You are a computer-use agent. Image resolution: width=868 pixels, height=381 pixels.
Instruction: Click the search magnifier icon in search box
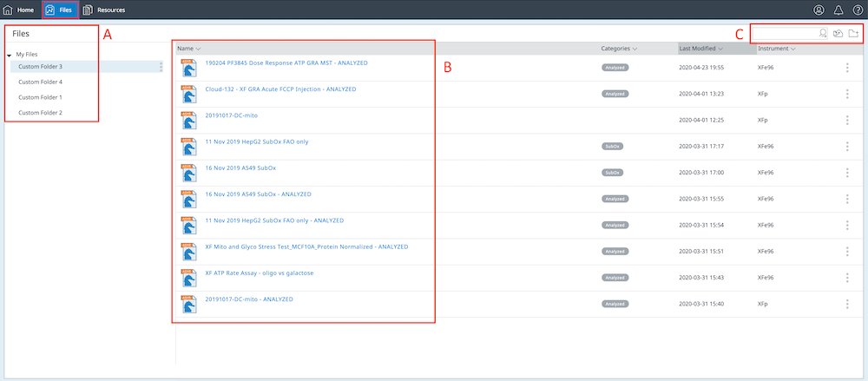(x=823, y=34)
